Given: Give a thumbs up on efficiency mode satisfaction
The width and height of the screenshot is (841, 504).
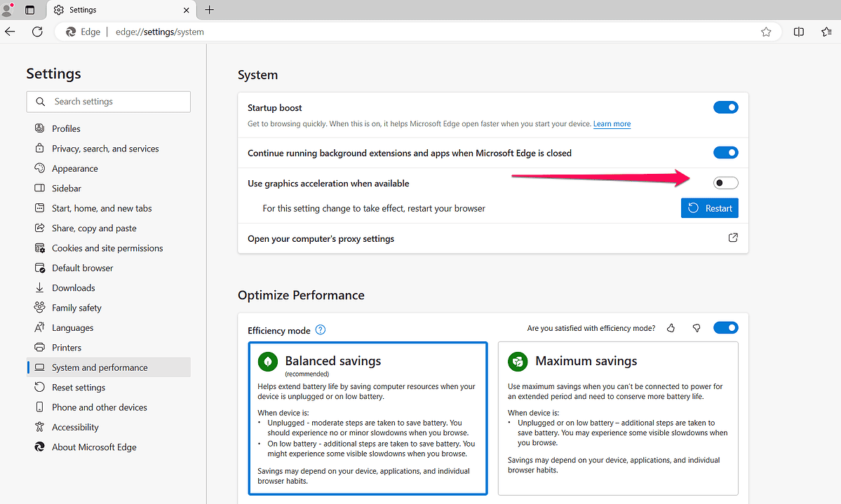Looking at the screenshot, I should (x=671, y=327).
